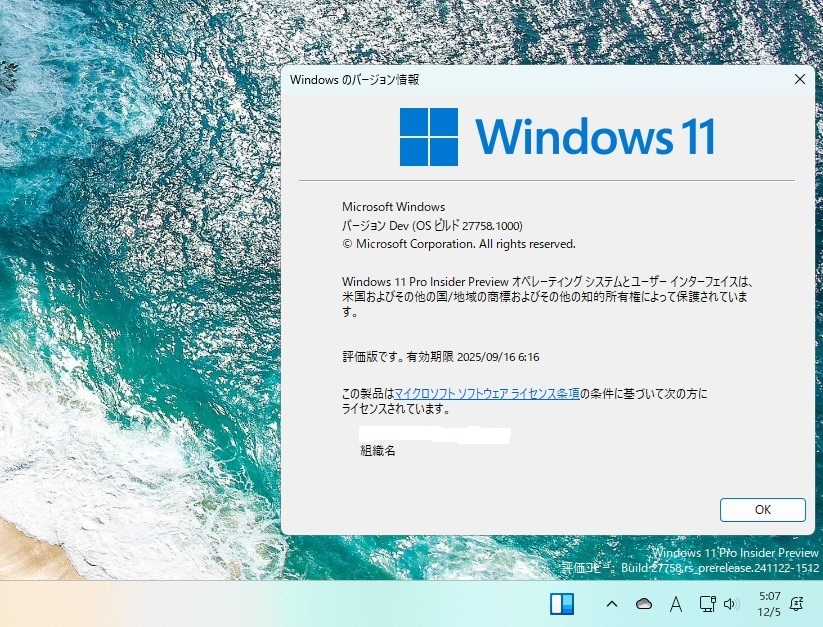
Task: Open the volume speaker tray icon
Action: pyautogui.click(x=730, y=604)
